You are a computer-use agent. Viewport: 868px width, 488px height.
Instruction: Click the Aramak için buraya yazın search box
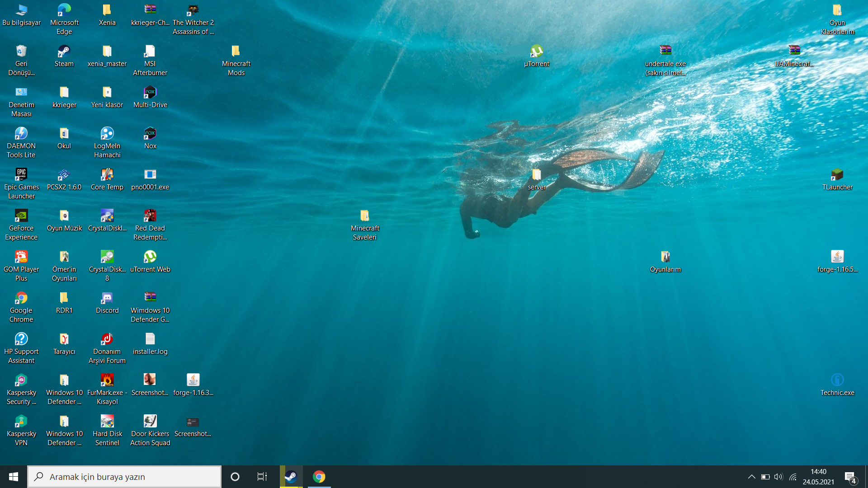(124, 477)
